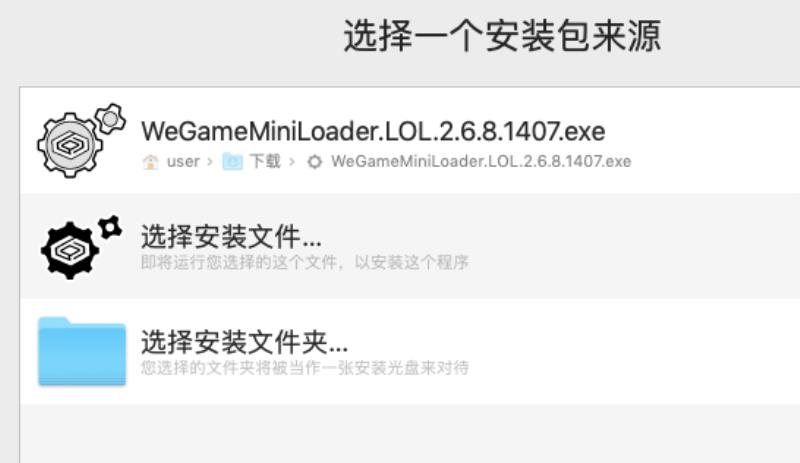
Task: Select WeGameMiniLoader.LOL.2.6.8.1407.exe title
Action: click(x=373, y=131)
